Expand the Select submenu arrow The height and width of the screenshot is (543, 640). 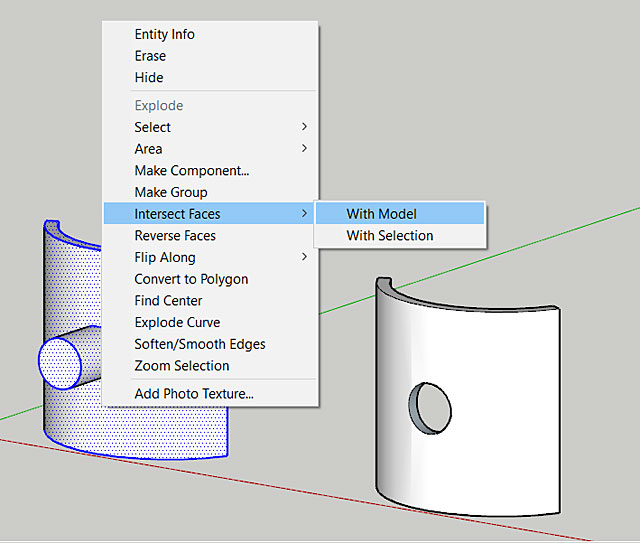[x=304, y=127]
